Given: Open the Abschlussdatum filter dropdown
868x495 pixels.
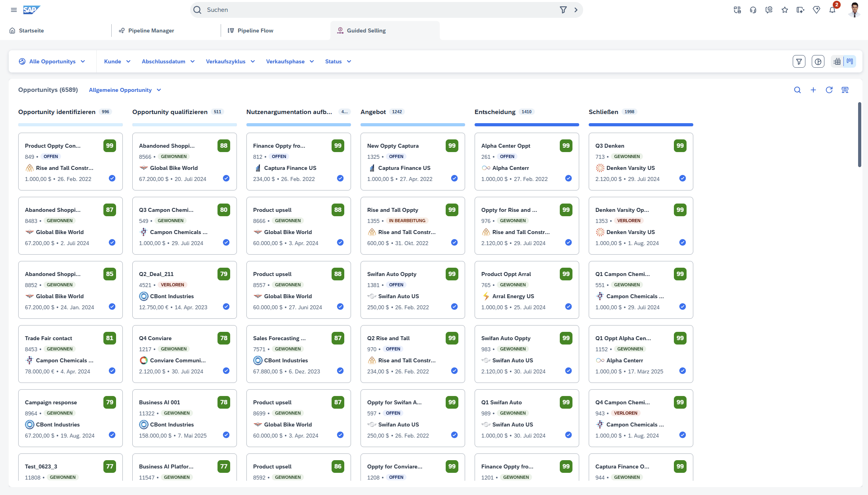Looking at the screenshot, I should point(168,61).
